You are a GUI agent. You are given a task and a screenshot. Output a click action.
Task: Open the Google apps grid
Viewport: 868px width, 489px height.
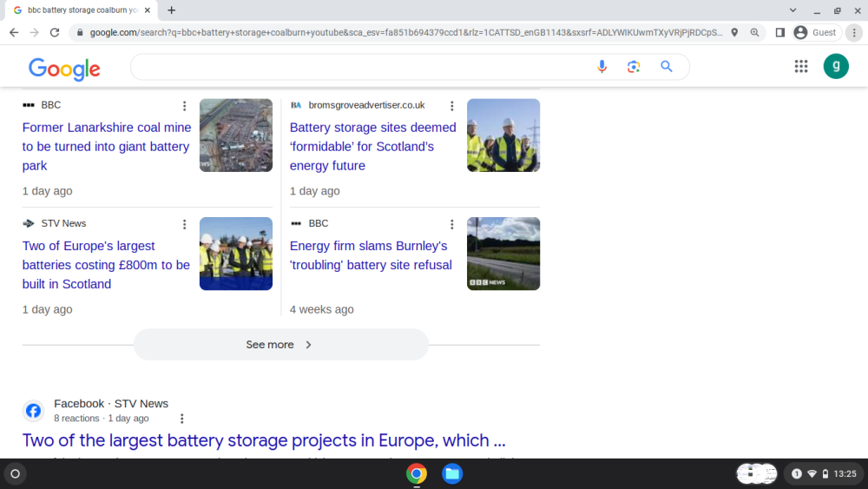coord(801,67)
